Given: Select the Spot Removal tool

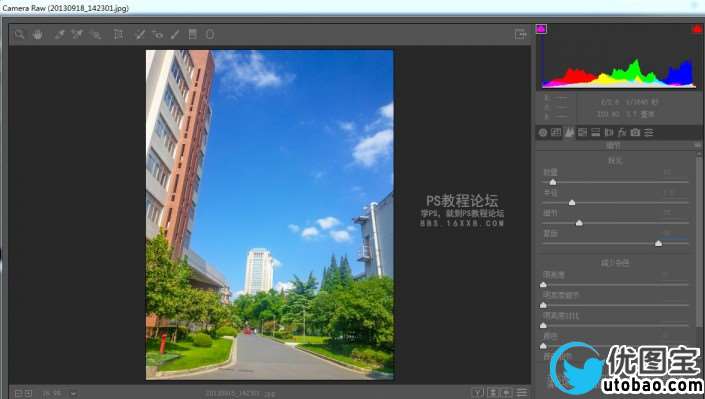Looking at the screenshot, I should coord(140,34).
